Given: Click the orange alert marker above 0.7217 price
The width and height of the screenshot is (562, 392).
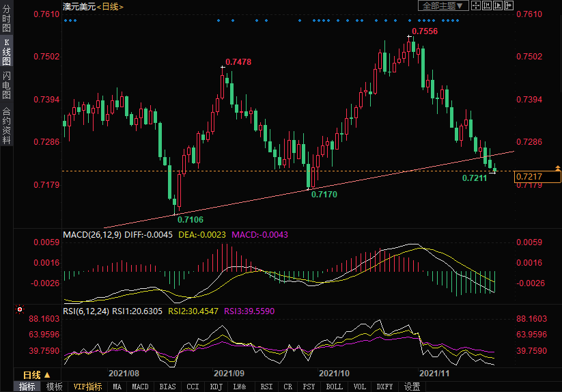Looking at the screenshot, I should tap(558, 168).
